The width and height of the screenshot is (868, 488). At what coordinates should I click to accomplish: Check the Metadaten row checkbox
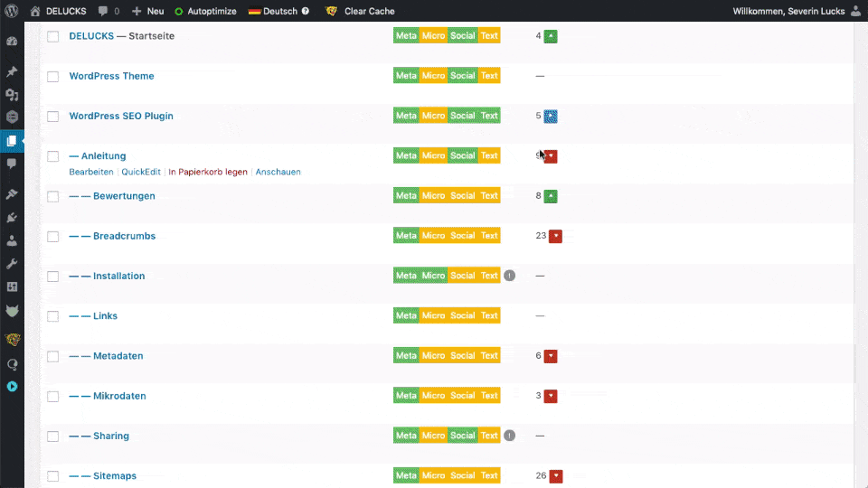point(52,356)
